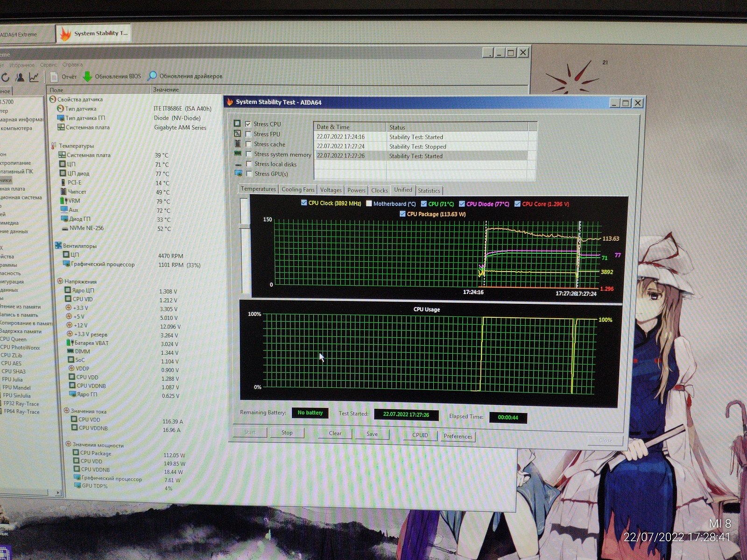Select log row 22.07.2022 17:27:24 Stability Test: Stopped
This screenshot has height=560, width=747.
coord(422,147)
